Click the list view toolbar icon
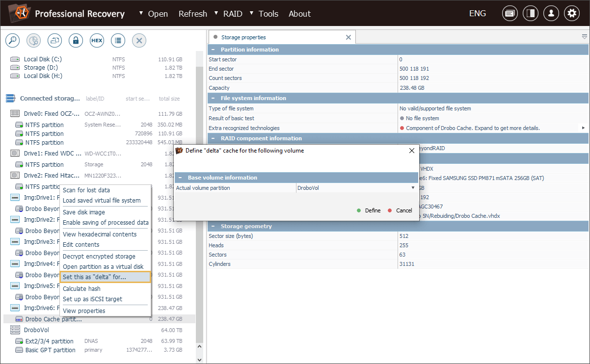Viewport: 590px width, 364px height. pyautogui.click(x=118, y=41)
